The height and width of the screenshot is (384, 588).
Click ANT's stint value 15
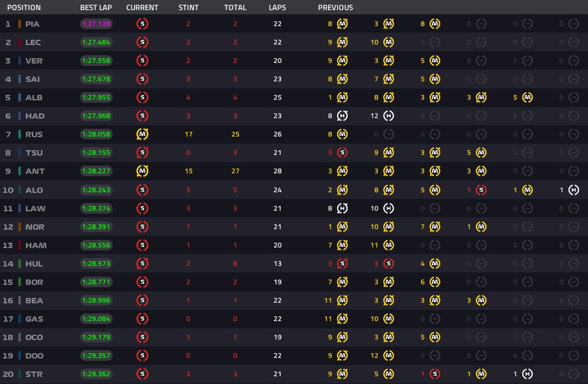[x=188, y=170]
